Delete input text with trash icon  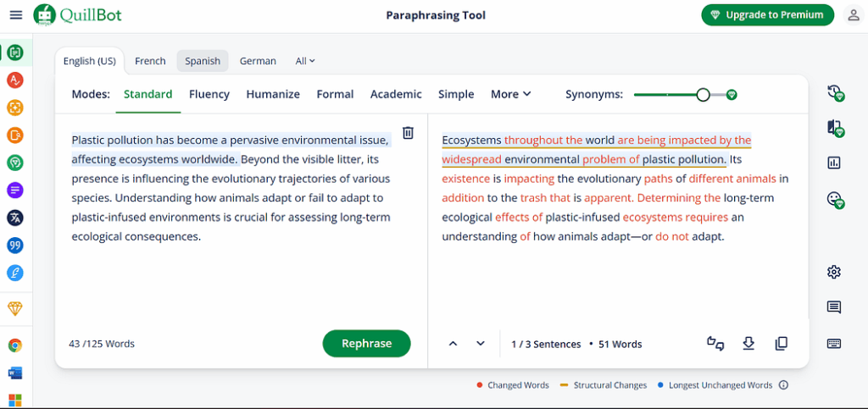point(408,133)
